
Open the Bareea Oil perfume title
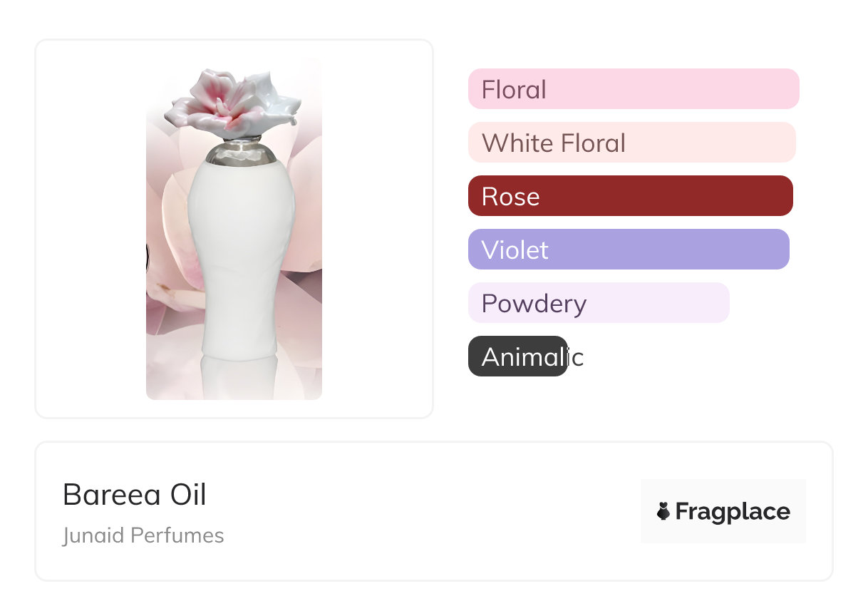[x=135, y=495]
